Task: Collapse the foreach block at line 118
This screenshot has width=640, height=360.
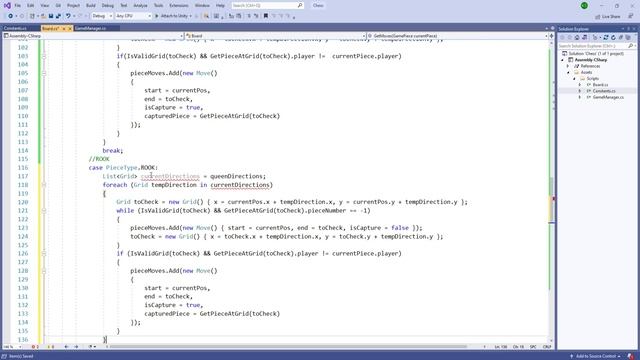Action: [44, 185]
